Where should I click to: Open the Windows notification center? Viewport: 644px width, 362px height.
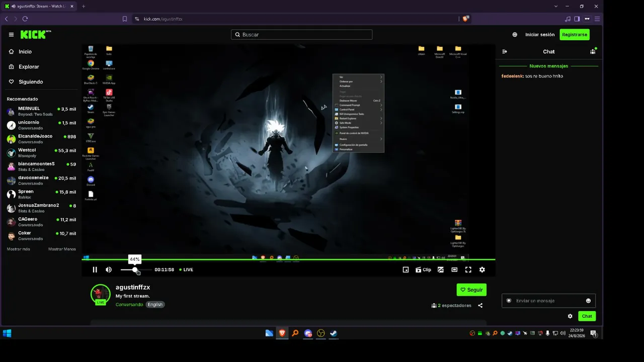(x=594, y=333)
